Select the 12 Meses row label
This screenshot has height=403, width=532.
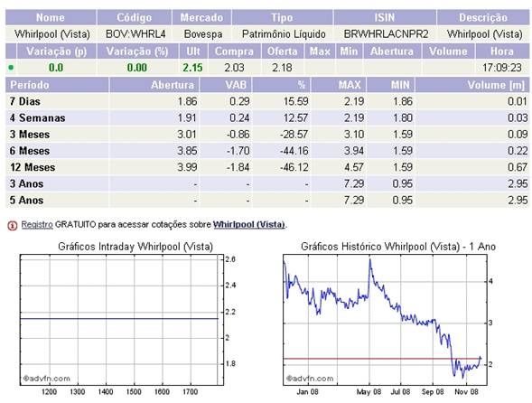[33, 167]
